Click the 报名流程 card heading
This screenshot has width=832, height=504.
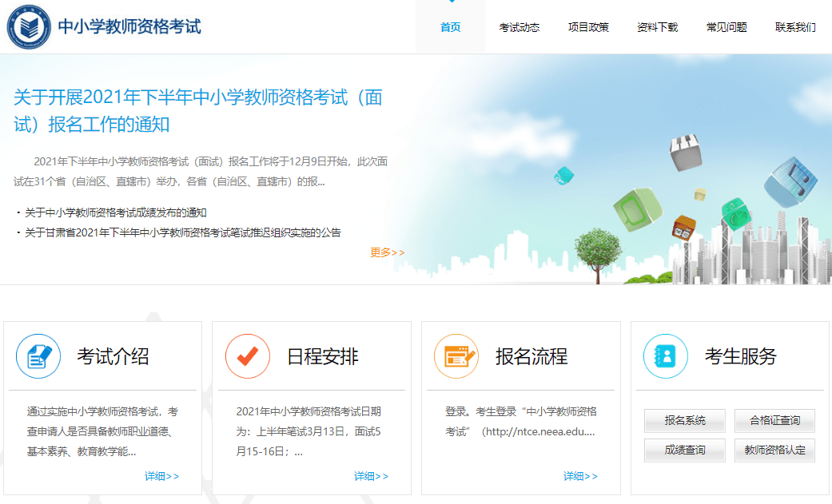[531, 356]
